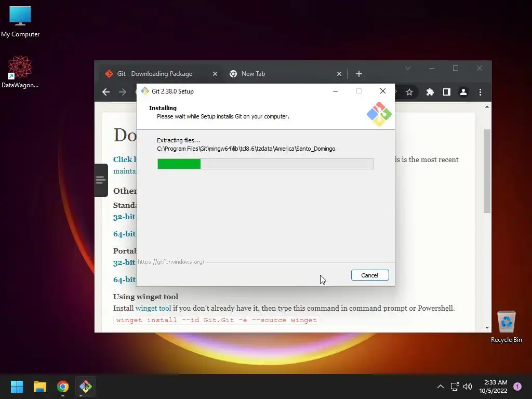Minimize the Git 2.38.0 Setup window
The width and height of the screenshot is (532, 399).
click(x=336, y=91)
